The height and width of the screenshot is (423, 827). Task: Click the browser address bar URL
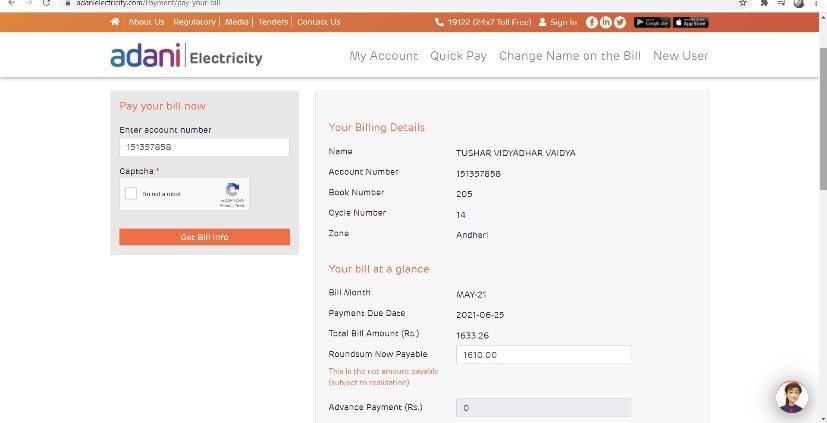tap(149, 3)
